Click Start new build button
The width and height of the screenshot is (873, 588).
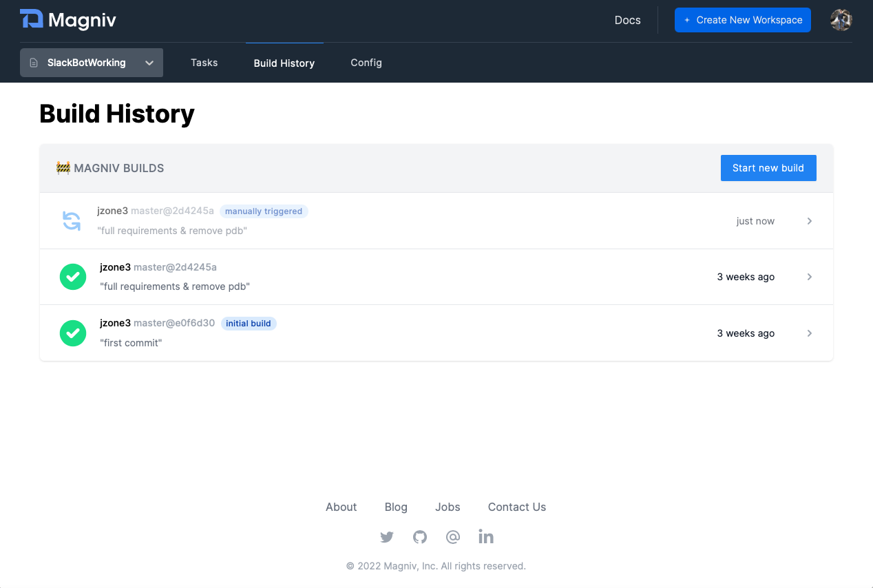[768, 168]
